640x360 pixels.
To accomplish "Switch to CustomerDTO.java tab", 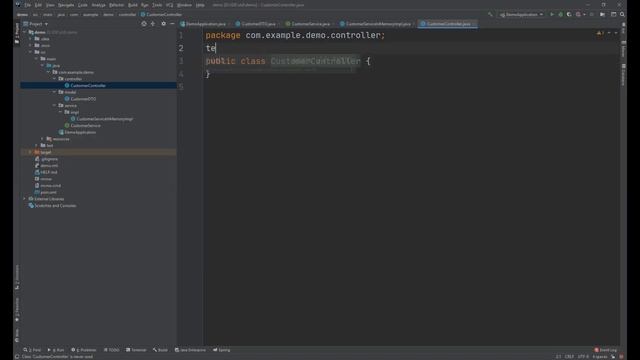I will click(x=256, y=24).
